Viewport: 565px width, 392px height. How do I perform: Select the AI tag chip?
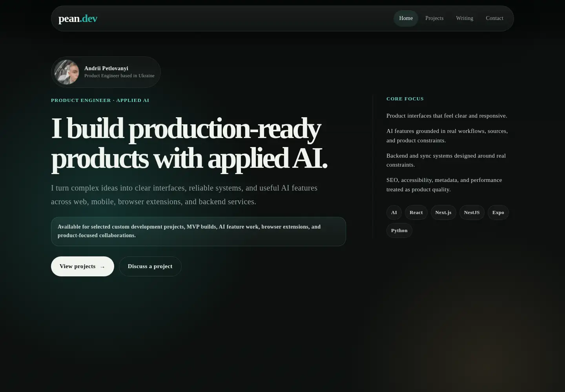[x=394, y=212]
